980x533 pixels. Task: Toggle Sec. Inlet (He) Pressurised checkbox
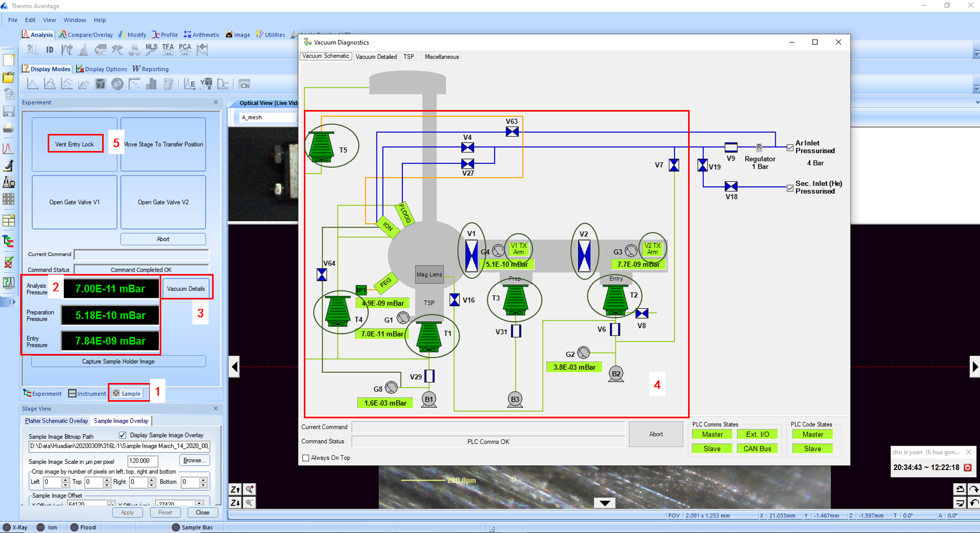pos(790,188)
